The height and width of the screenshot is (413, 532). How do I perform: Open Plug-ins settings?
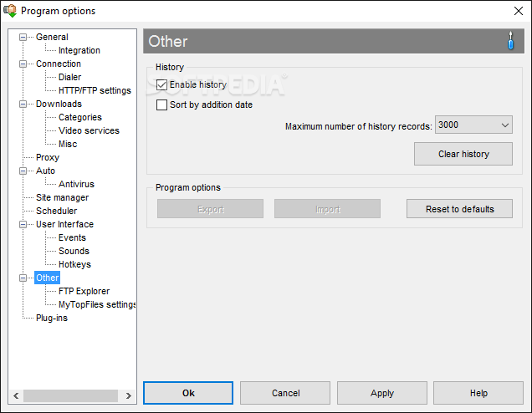[52, 318]
